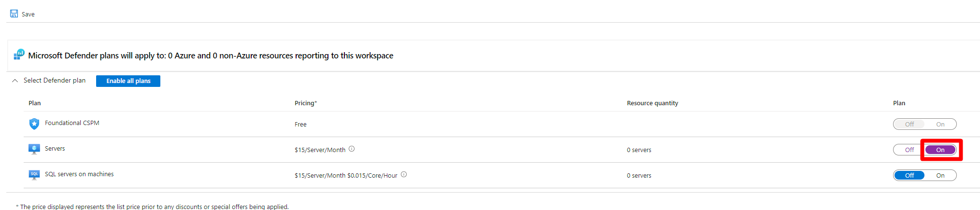Set SQL servers on machines plan Off
Screen dimensions: 980x210
click(x=909, y=175)
